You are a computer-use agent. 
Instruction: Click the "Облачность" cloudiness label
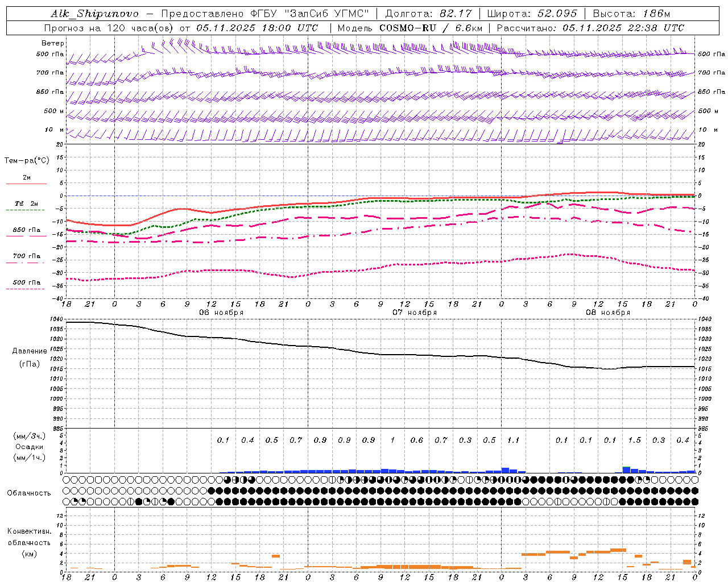pos(29,493)
